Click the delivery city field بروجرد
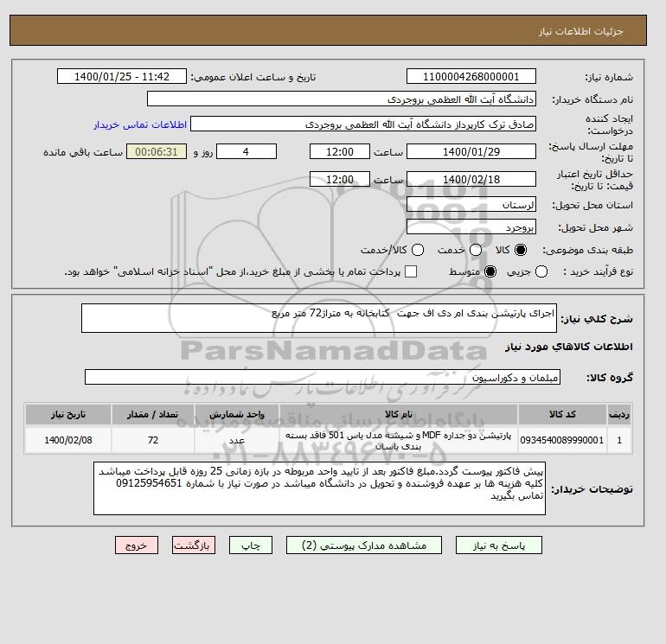 (471, 227)
